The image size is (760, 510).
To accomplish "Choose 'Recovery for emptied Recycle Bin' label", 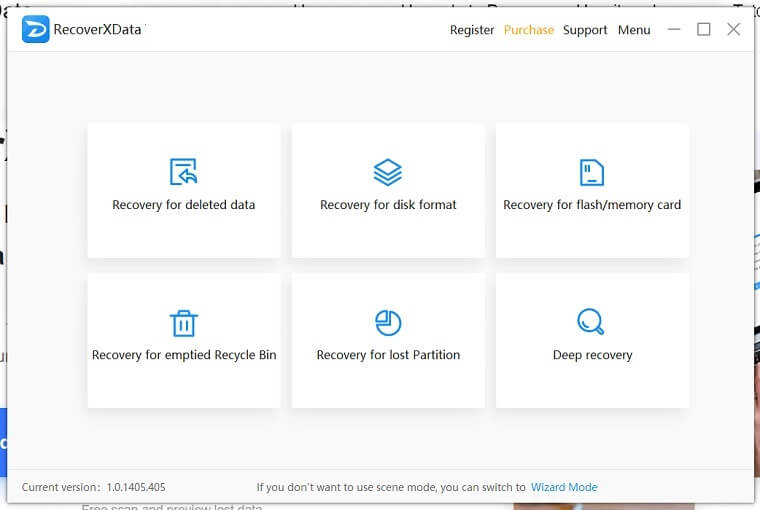I will (x=184, y=355).
